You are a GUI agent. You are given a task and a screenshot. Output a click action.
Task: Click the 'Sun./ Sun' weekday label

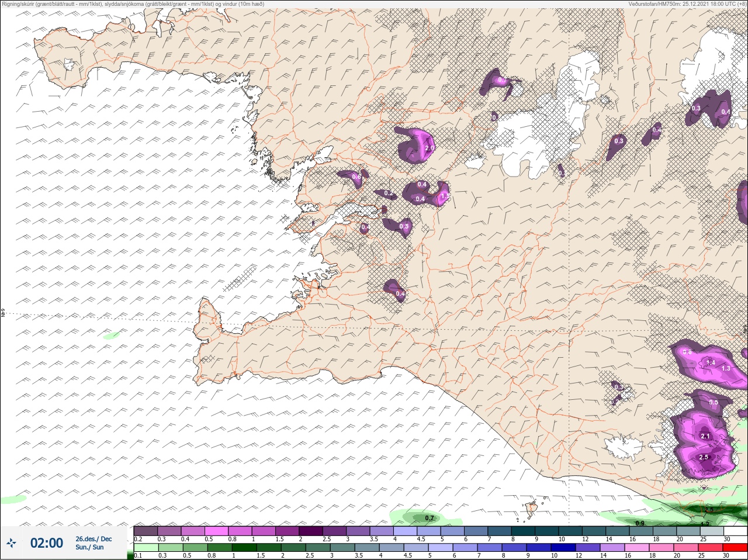[90, 547]
